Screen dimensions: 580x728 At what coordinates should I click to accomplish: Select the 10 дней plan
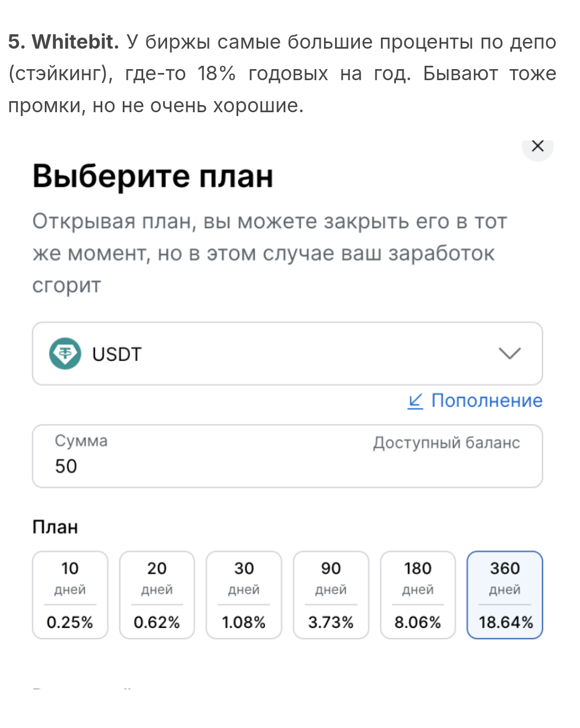(70, 595)
